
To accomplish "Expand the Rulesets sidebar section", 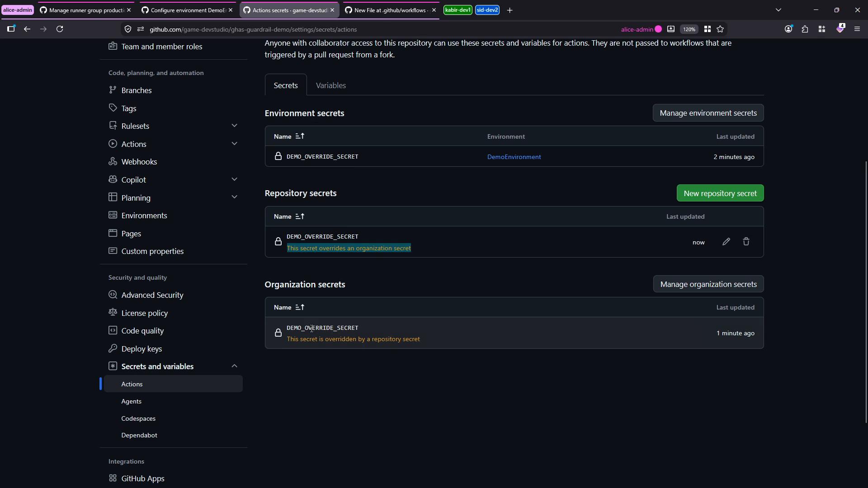I will [x=234, y=126].
